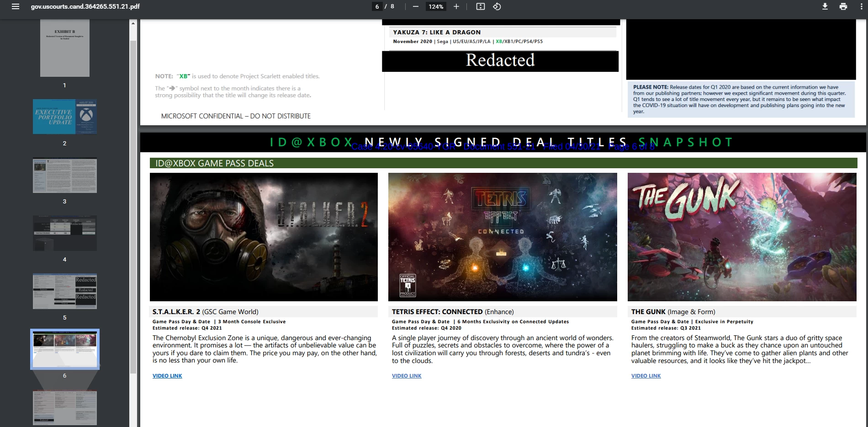Screen dimensions: 868x427
Task: Click the 'Redacted' black banner
Action: [500, 61]
